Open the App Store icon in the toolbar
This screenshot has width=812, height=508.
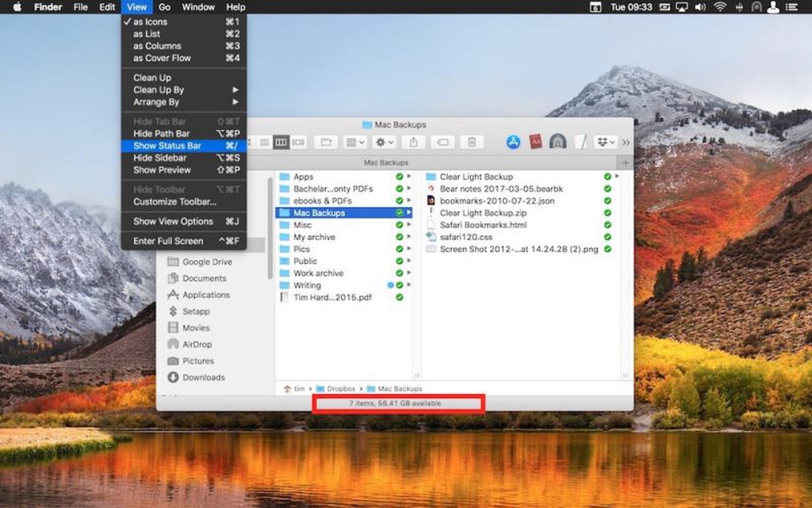pyautogui.click(x=513, y=143)
